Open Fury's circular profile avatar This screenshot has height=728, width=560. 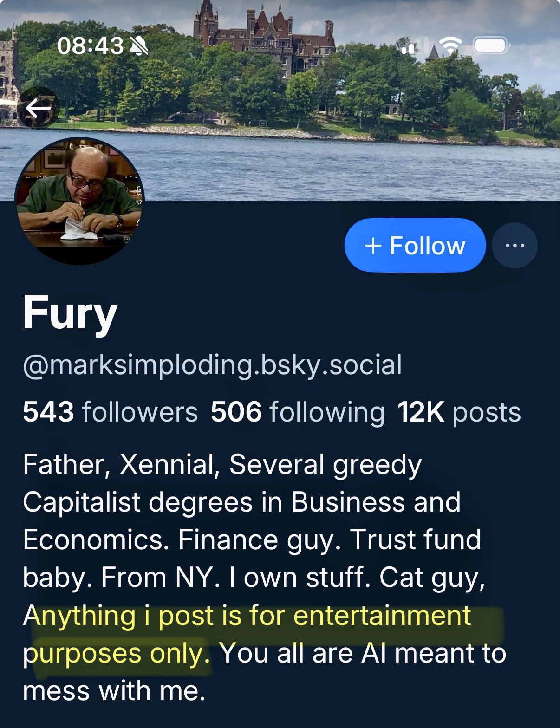click(x=80, y=201)
